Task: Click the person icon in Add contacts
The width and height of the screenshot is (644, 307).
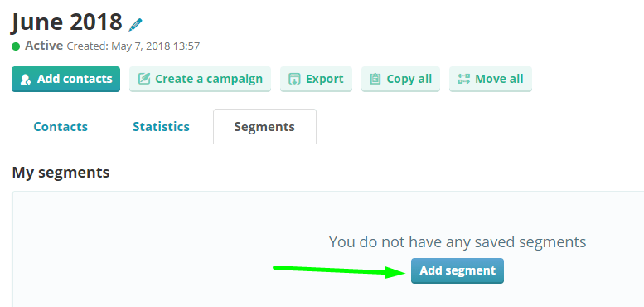Action: point(26,80)
